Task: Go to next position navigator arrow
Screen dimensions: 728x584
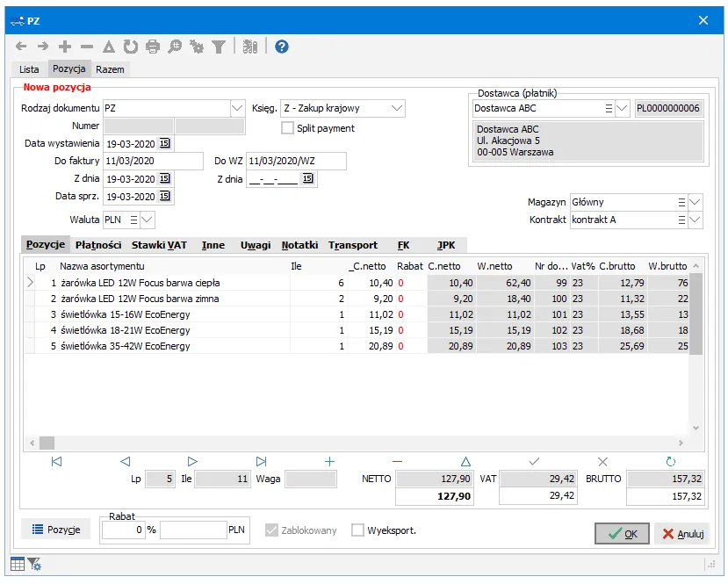Action: point(192,461)
